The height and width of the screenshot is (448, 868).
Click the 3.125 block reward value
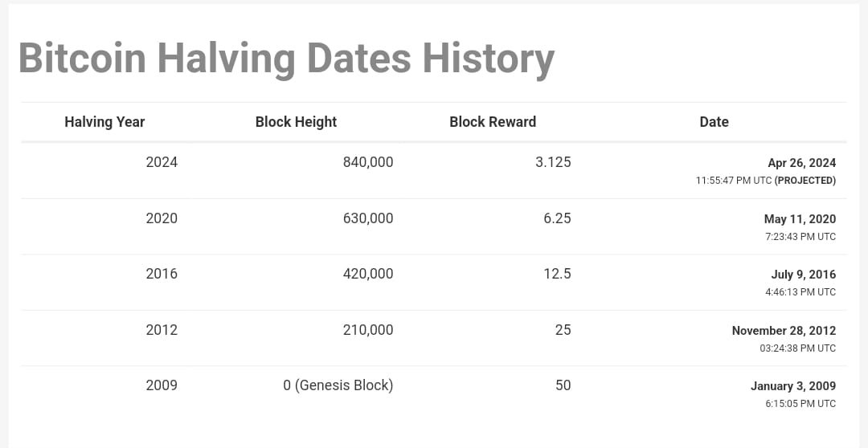[553, 162]
